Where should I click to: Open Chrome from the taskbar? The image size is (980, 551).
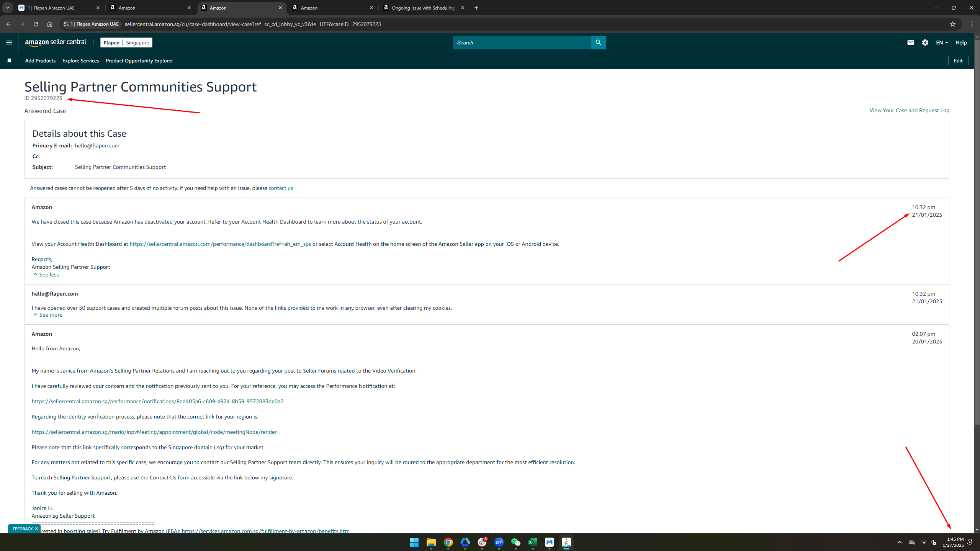448,542
